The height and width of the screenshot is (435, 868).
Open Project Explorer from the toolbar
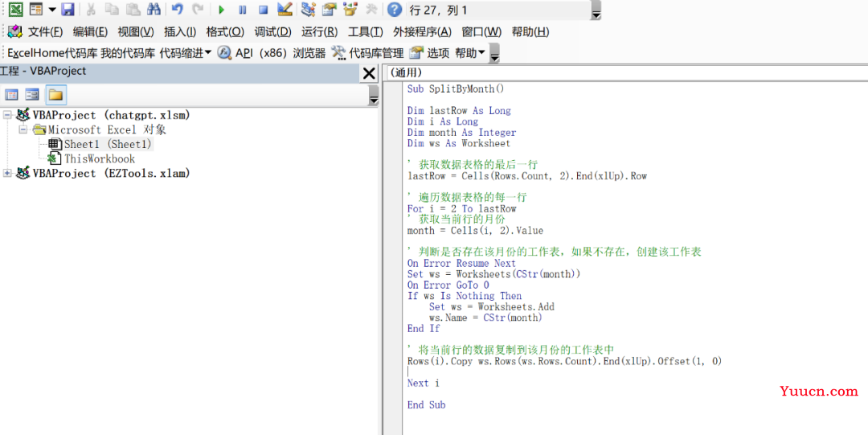[x=308, y=10]
